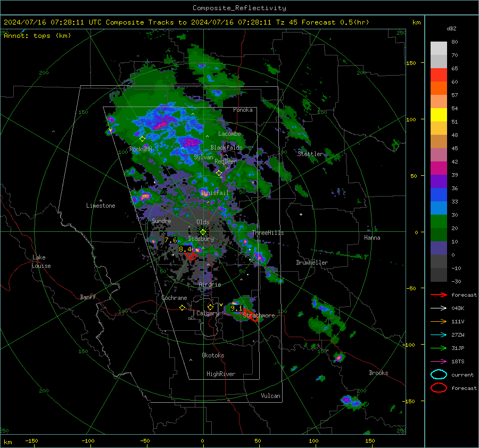The width and height of the screenshot is (479, 448).
Task: Click the red forecast ellipse beside 8.4 label
Action: [x=192, y=256]
